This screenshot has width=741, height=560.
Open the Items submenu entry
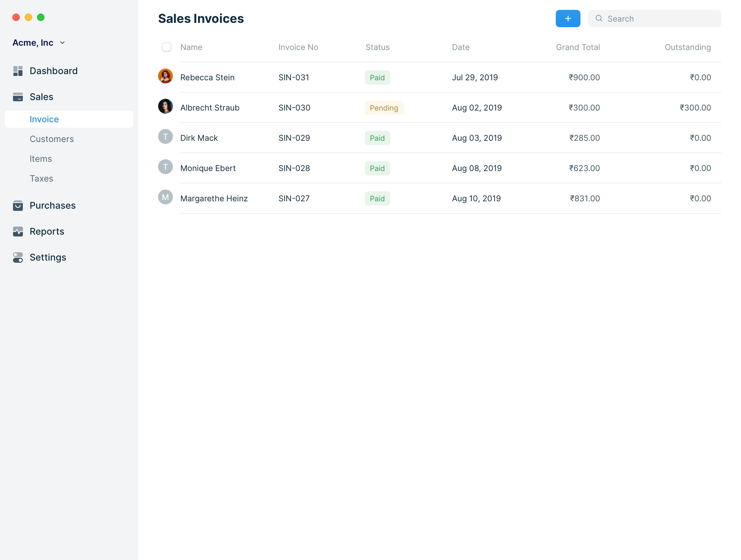(x=40, y=159)
